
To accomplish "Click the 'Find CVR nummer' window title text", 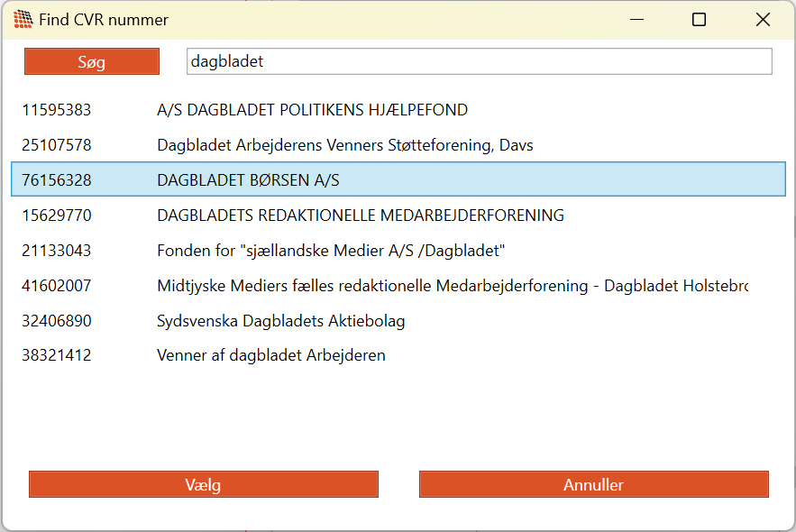I will pos(104,20).
